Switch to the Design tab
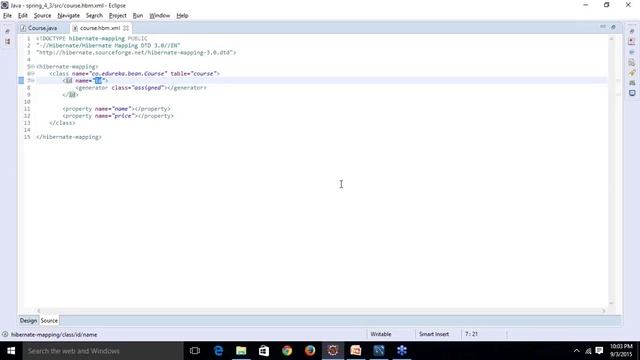Screen dimensions: 640x360 click(x=28, y=320)
